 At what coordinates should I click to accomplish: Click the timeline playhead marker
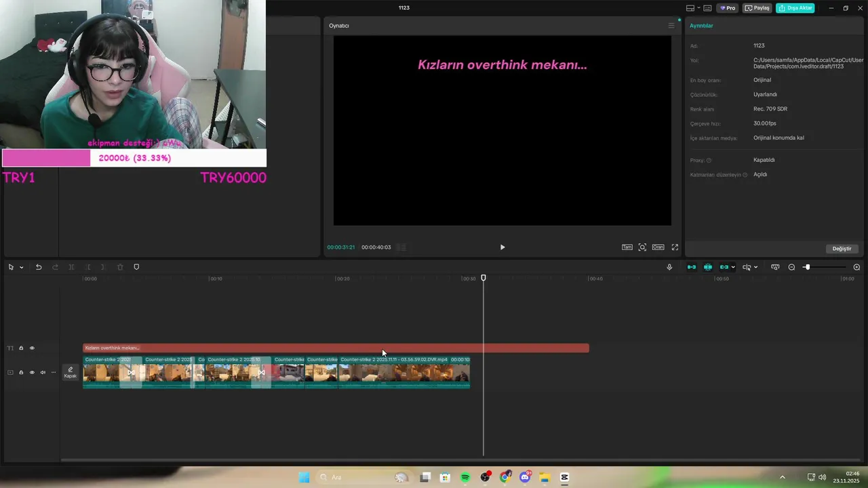[484, 278]
